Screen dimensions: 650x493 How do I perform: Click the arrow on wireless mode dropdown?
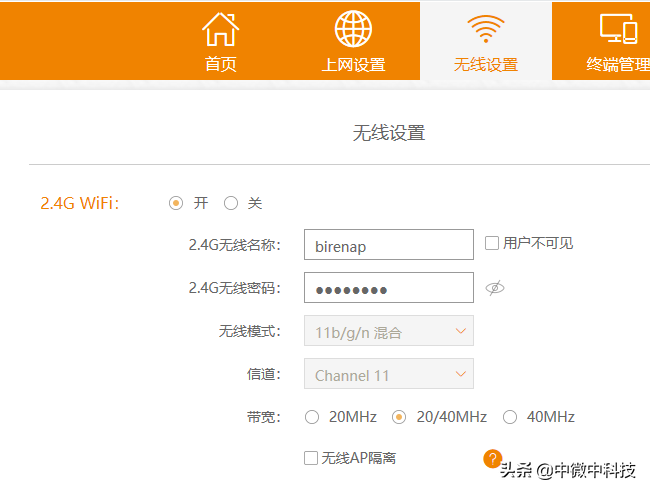tap(461, 331)
